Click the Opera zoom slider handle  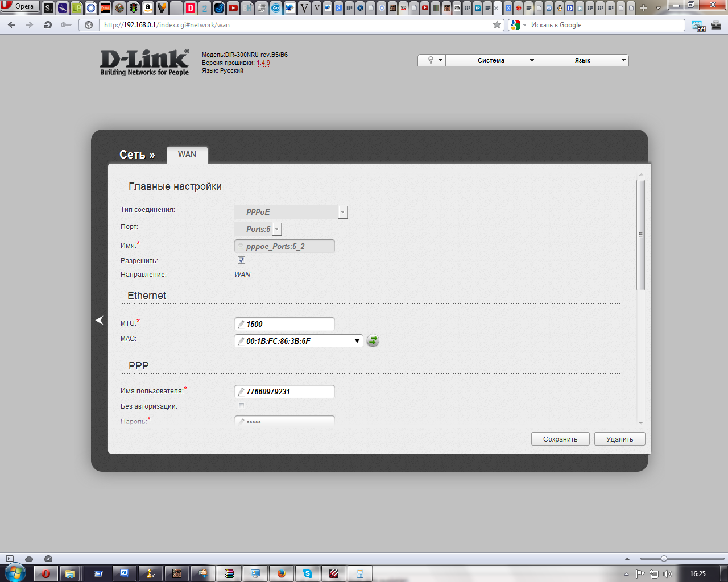664,559
